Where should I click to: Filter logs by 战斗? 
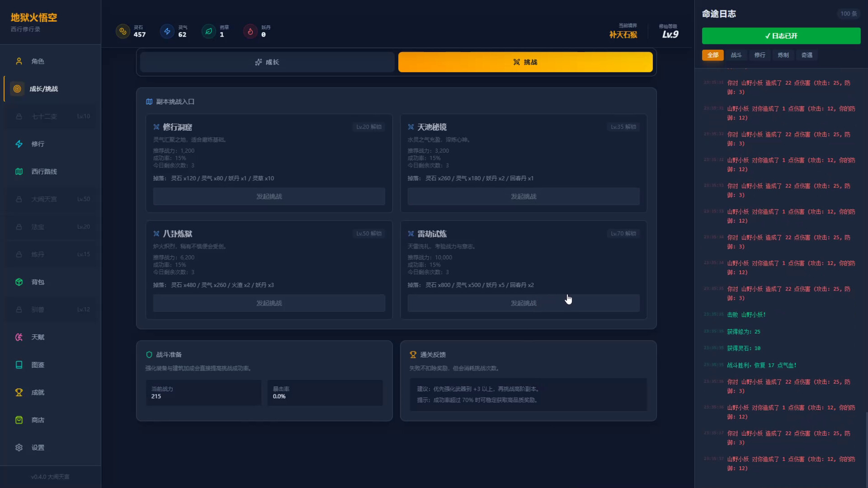736,55
